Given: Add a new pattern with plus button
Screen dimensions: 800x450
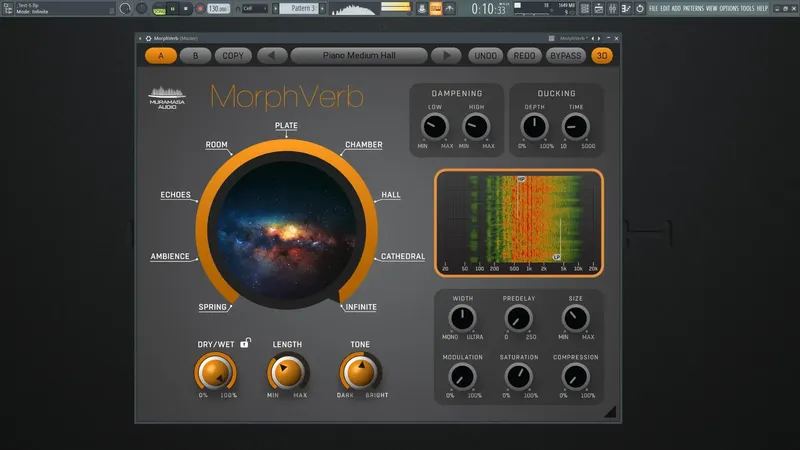Looking at the screenshot, I should 322,9.
